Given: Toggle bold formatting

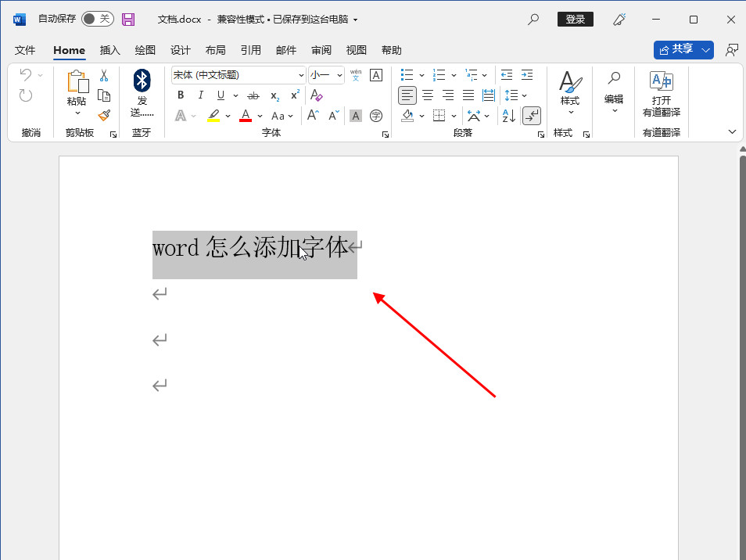Looking at the screenshot, I should (181, 95).
